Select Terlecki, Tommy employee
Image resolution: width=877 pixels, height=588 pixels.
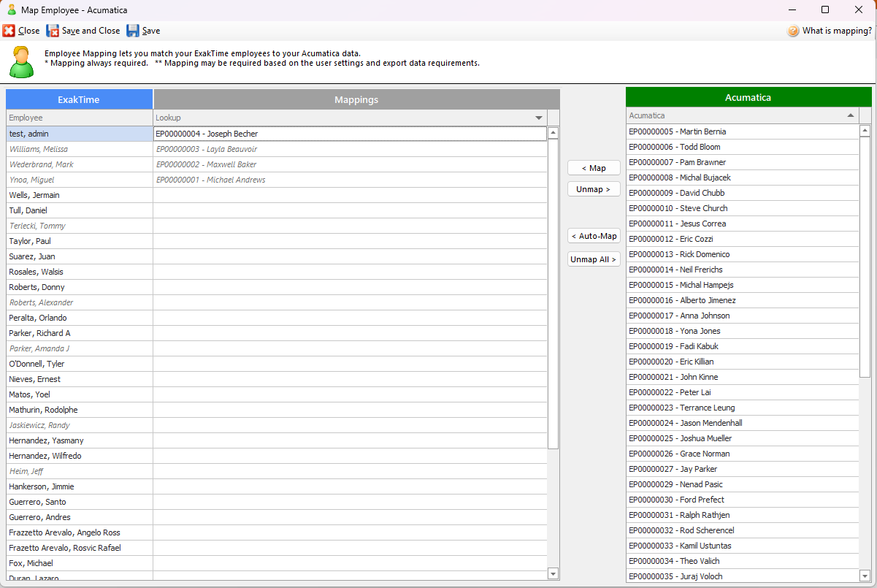(x=80, y=226)
